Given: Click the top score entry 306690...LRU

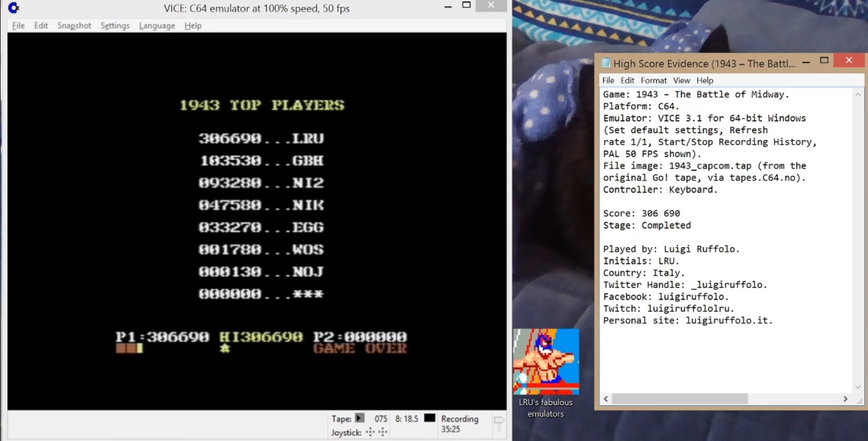Looking at the screenshot, I should click(x=261, y=139).
